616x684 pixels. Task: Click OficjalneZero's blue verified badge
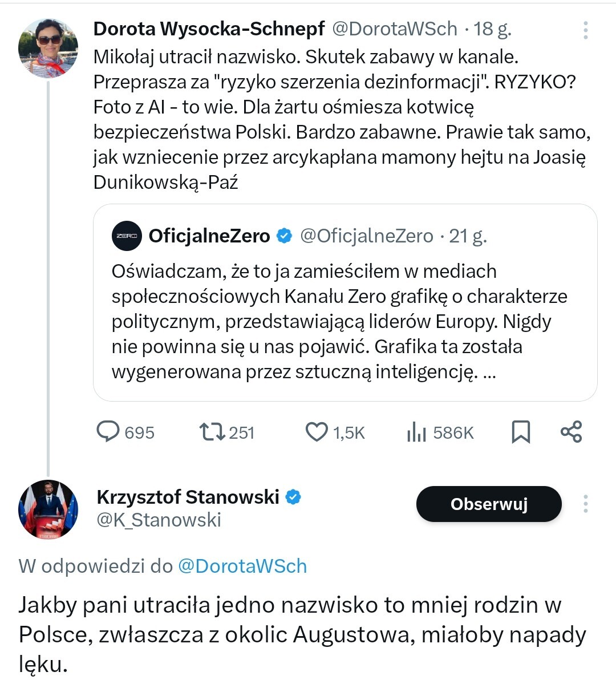pos(284,236)
